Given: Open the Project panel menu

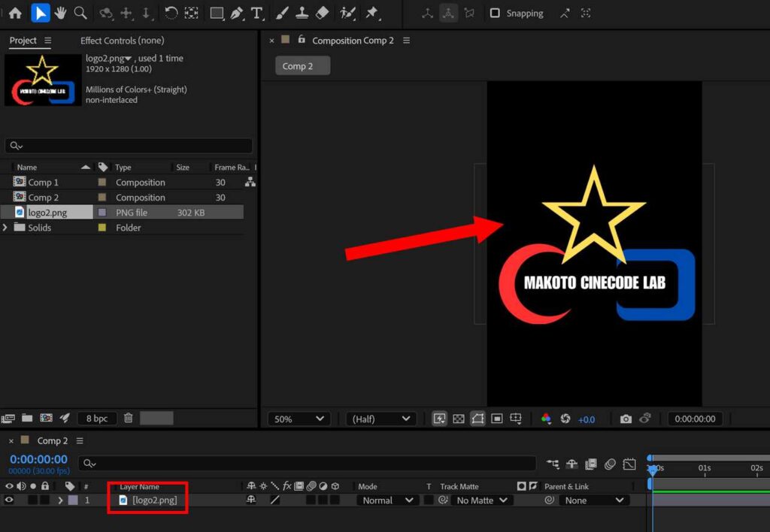Looking at the screenshot, I should coord(47,41).
